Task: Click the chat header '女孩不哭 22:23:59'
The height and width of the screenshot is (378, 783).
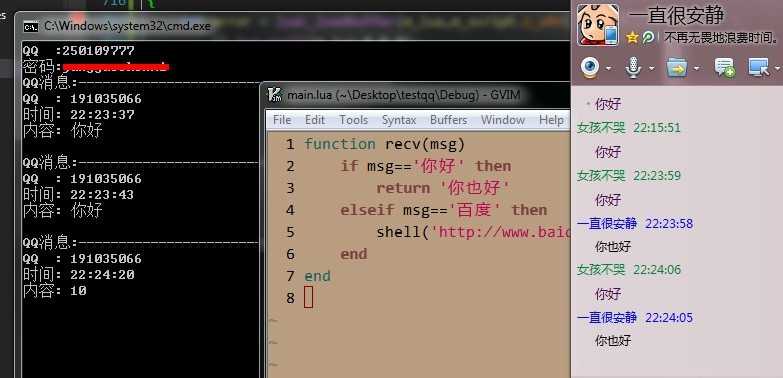Action: click(x=629, y=176)
